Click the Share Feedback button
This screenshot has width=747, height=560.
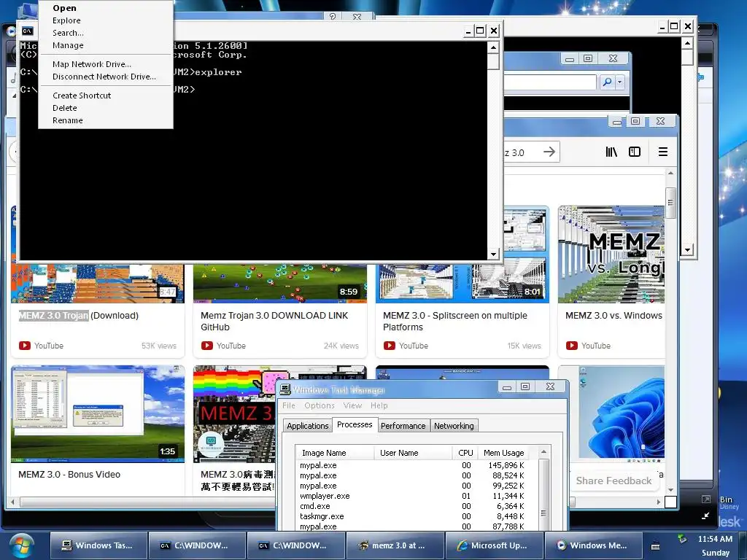point(614,481)
